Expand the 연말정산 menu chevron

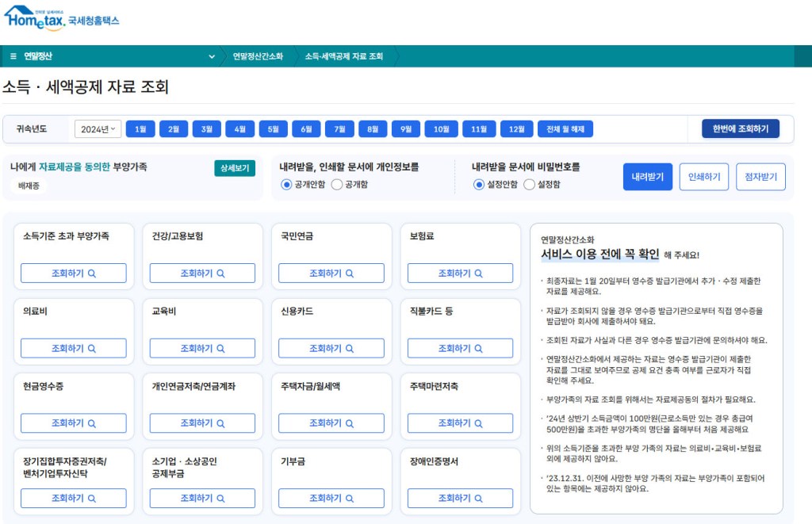point(212,56)
